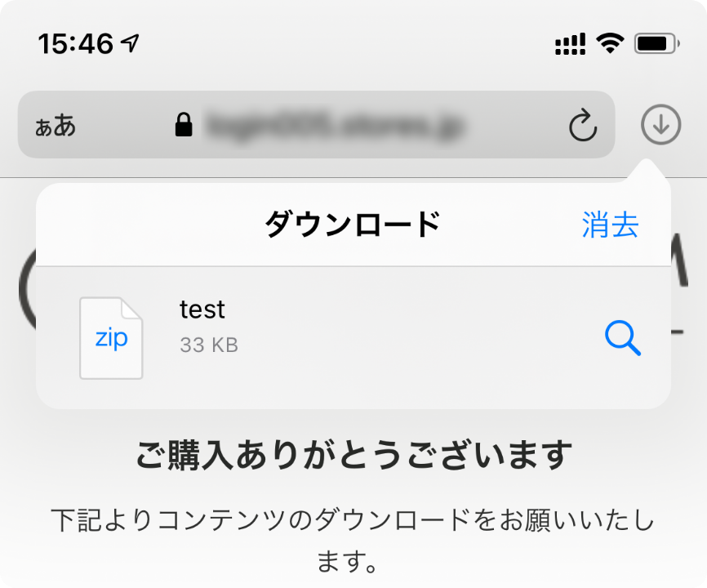The width and height of the screenshot is (707, 588).
Task: Tap the cellular signal bars icon
Action: coord(571,44)
